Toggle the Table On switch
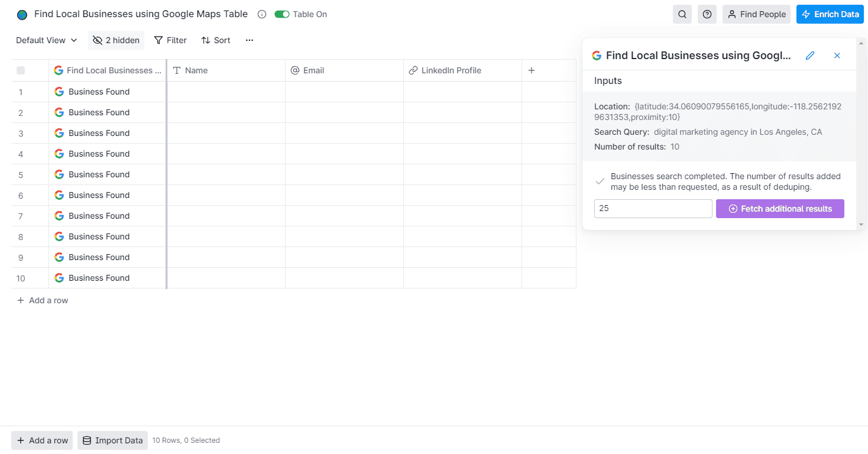 [282, 14]
